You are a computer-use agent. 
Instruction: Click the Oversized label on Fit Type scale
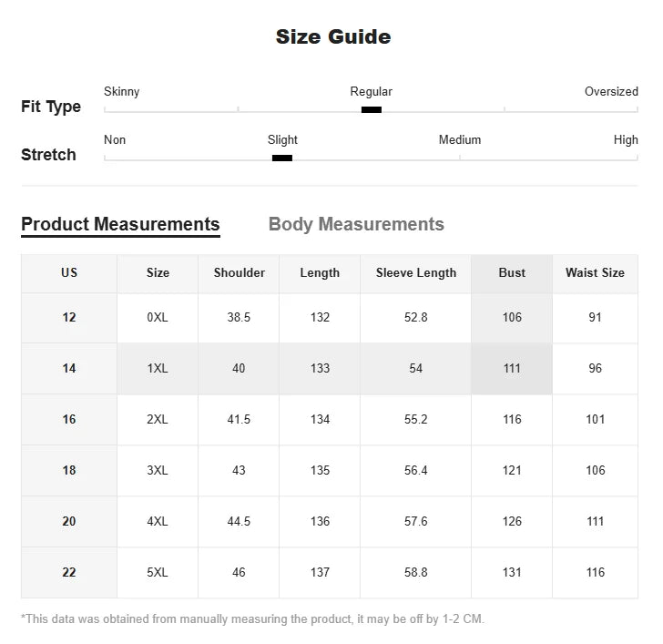pos(611,91)
